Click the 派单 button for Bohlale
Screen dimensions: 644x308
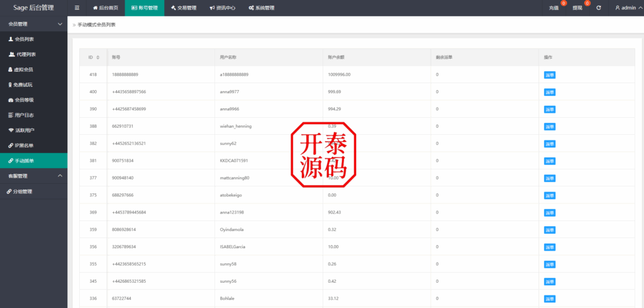(x=550, y=299)
